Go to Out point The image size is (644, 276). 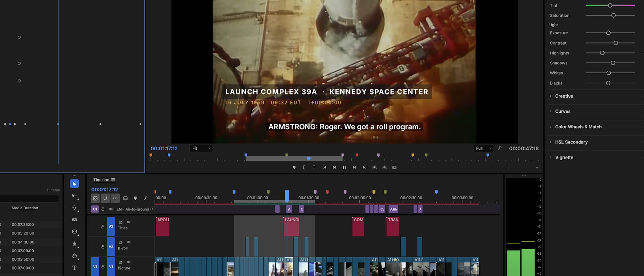364,167
